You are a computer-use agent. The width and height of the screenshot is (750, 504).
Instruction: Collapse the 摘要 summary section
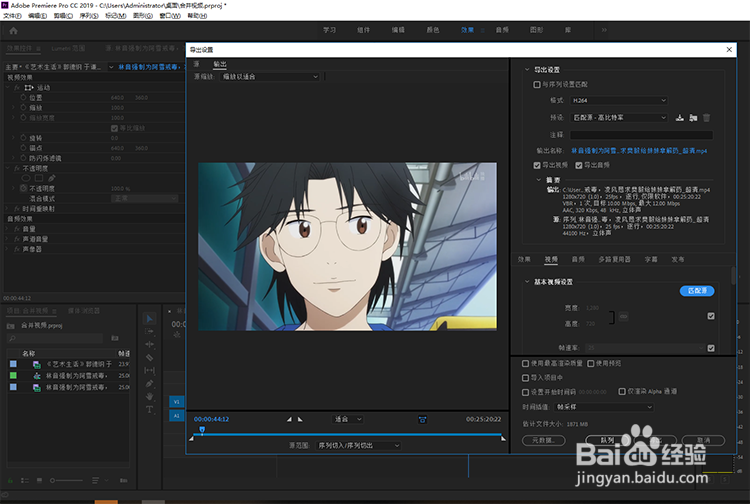coord(539,180)
